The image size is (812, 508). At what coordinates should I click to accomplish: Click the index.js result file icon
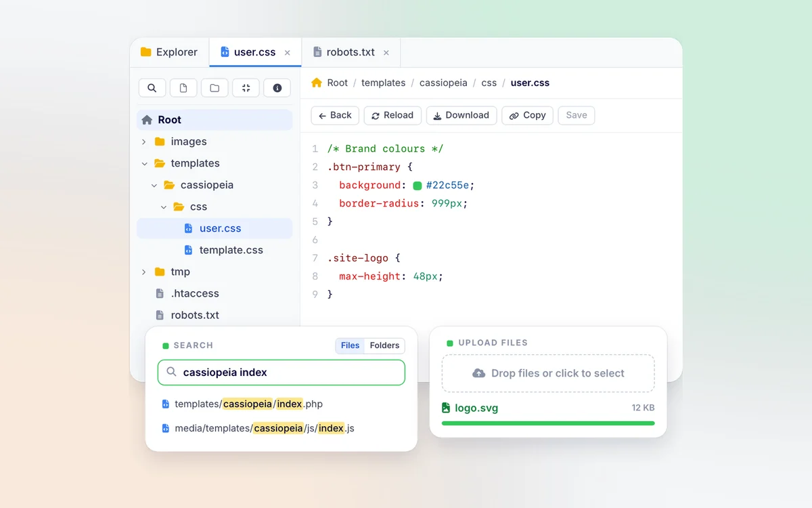point(165,429)
